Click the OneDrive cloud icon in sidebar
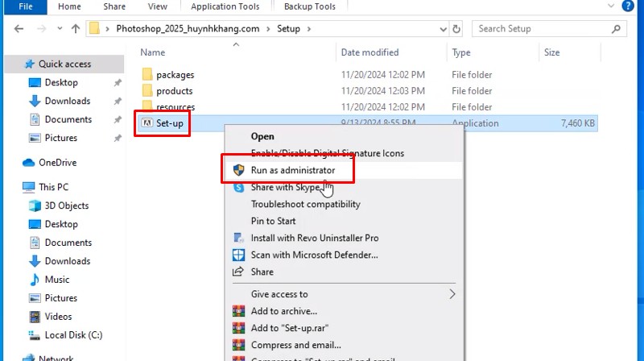The height and width of the screenshot is (361, 644). tap(29, 162)
